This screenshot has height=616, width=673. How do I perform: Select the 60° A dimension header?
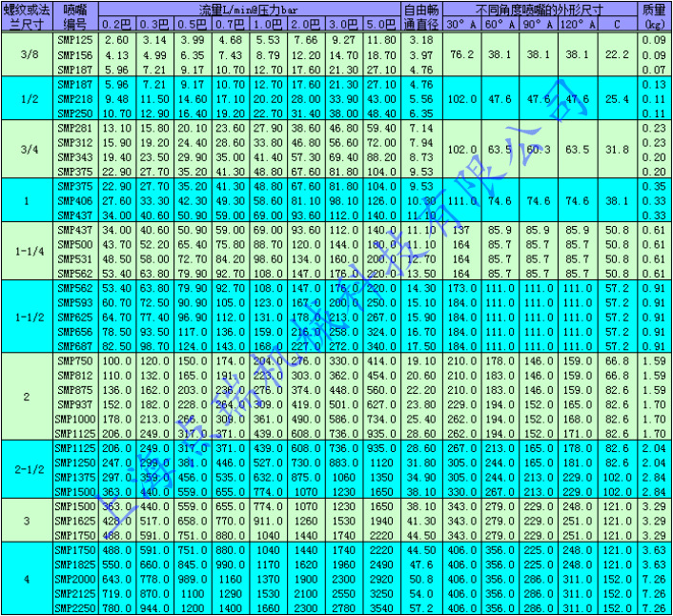[x=500, y=24]
